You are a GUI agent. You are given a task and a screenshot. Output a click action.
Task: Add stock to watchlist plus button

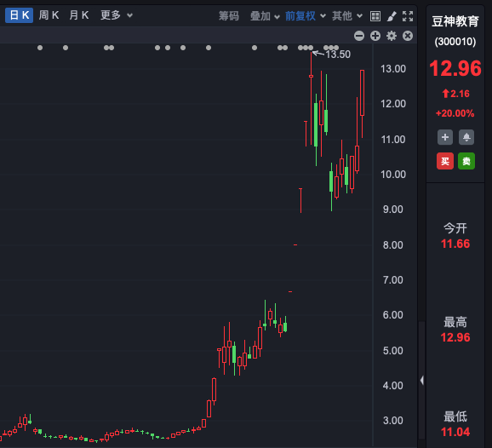pyautogui.click(x=445, y=137)
